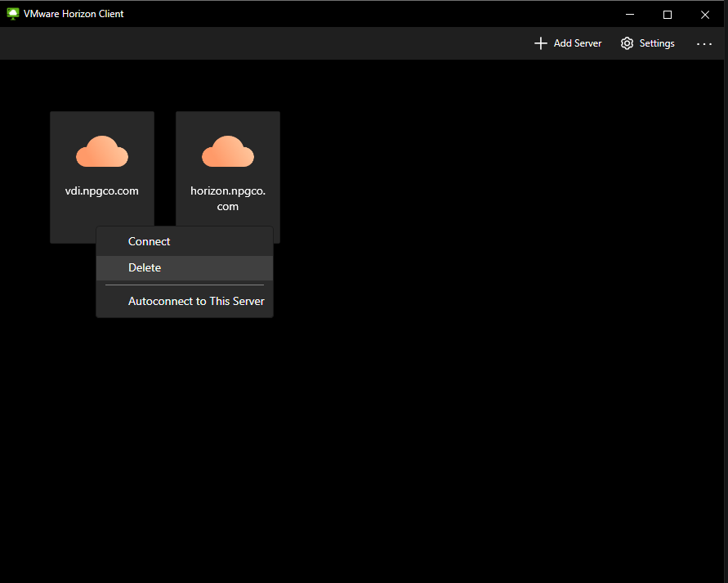Minimize the Horizon Client window

[x=630, y=14]
